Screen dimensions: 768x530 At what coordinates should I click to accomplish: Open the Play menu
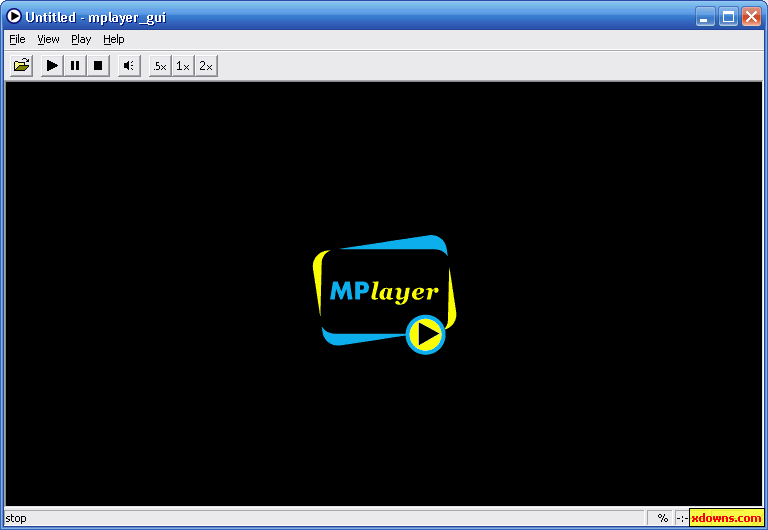click(x=81, y=39)
